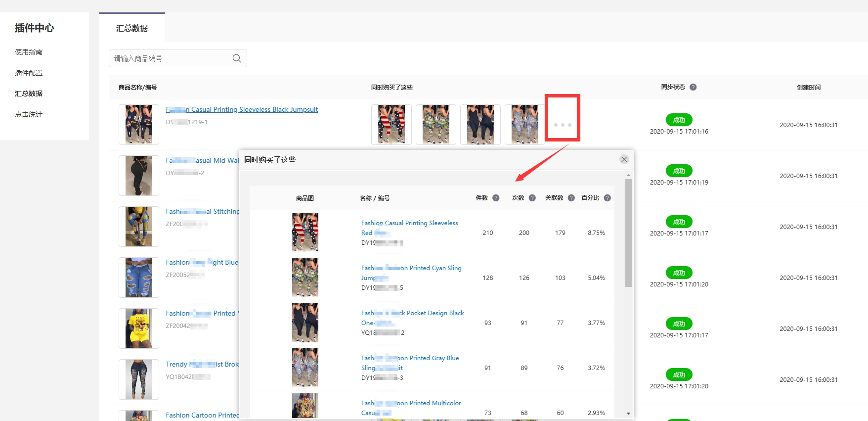Open 插件配置 in the sidebar

click(29, 73)
